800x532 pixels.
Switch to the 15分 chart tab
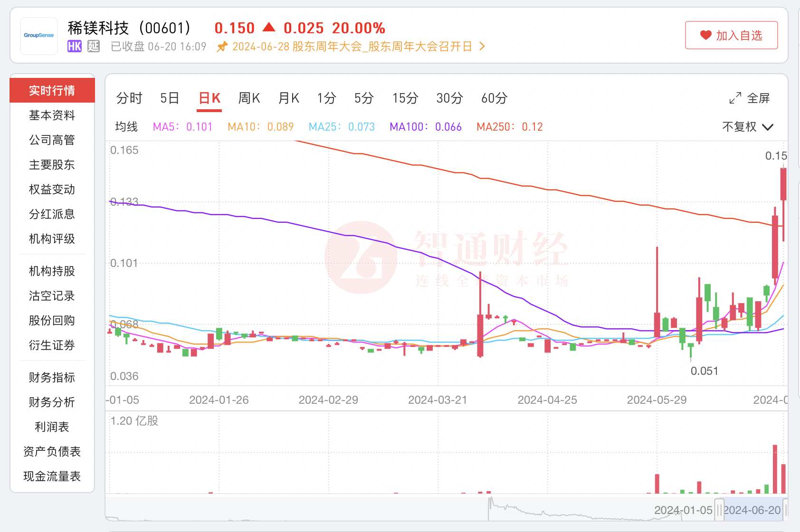[x=405, y=98]
